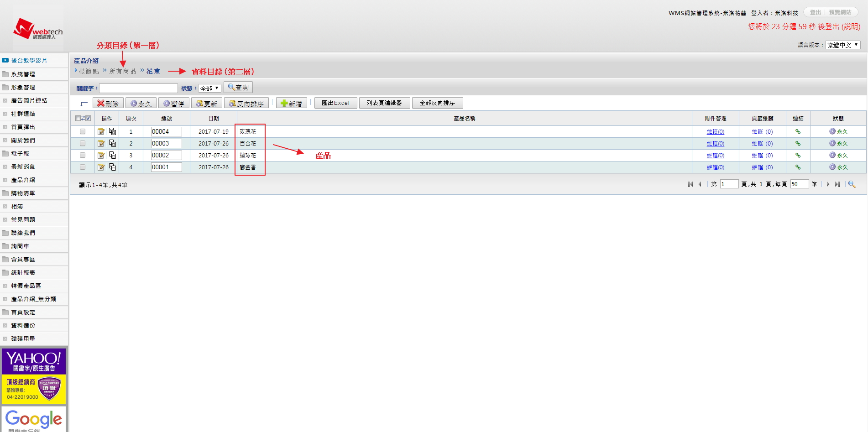Open 最新消息 in the left menu

[23, 167]
